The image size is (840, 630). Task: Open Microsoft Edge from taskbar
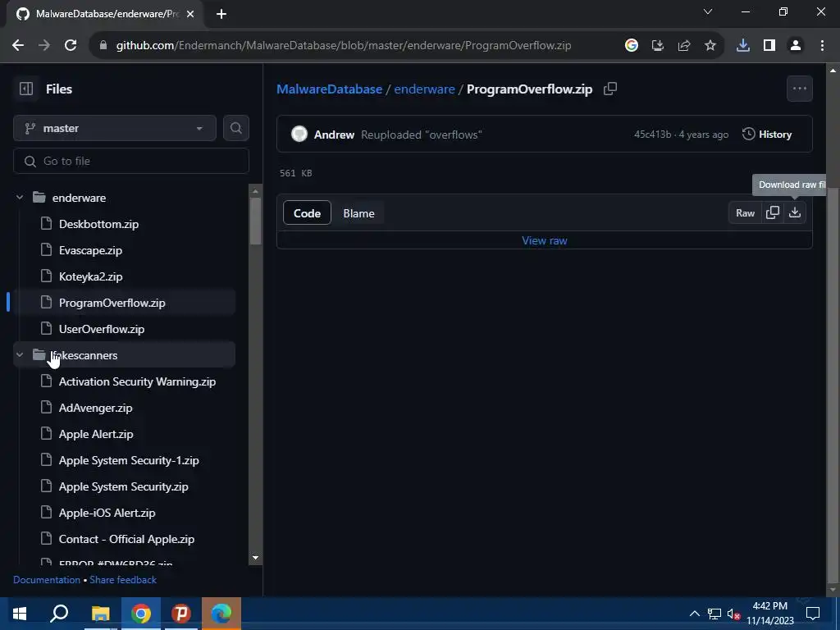pyautogui.click(x=221, y=614)
